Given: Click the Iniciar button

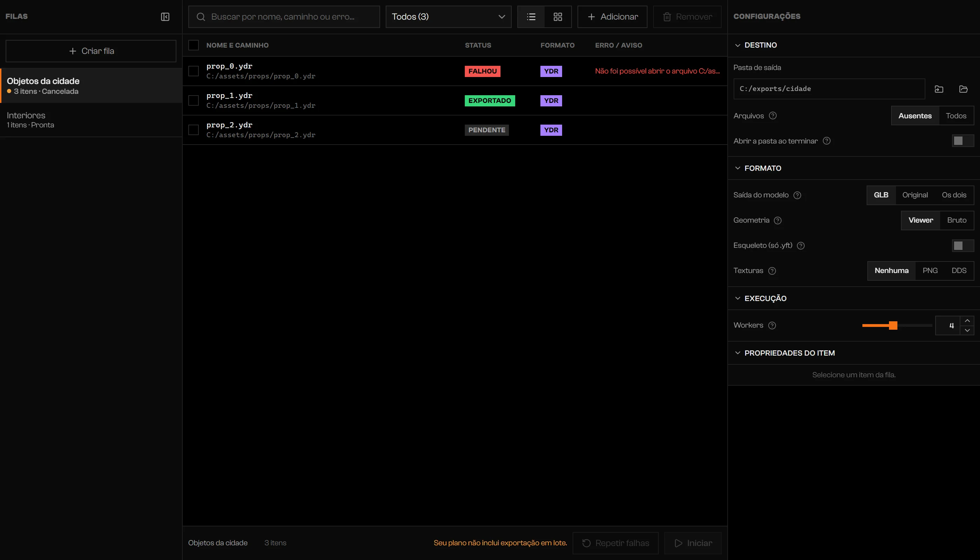Looking at the screenshot, I should 693,543.
